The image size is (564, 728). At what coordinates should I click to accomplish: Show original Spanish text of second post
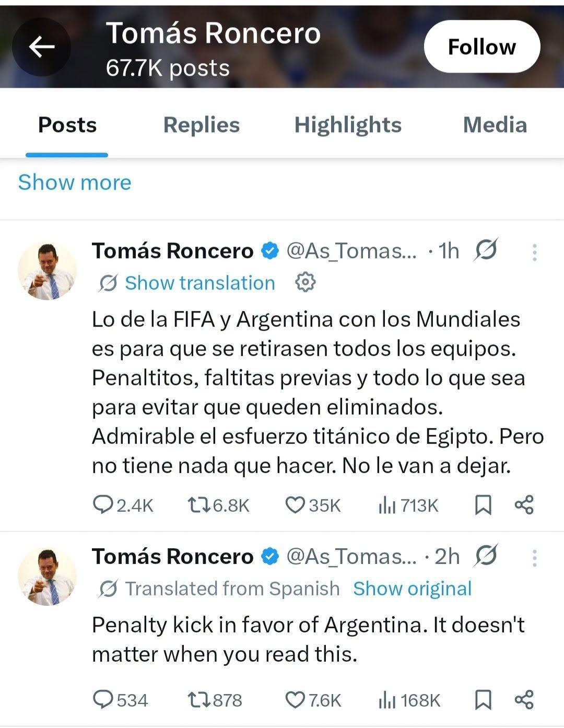(412, 588)
